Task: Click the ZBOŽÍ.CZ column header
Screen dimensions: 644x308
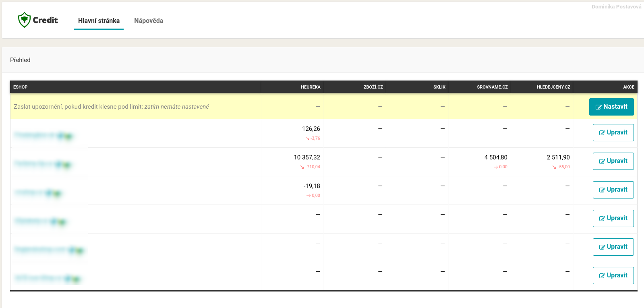Action: point(373,87)
